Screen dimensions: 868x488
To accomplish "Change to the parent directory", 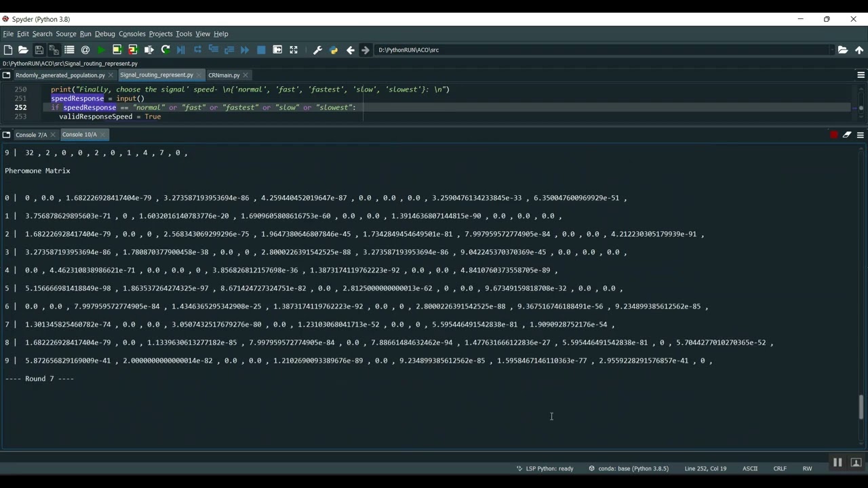I will click(859, 50).
